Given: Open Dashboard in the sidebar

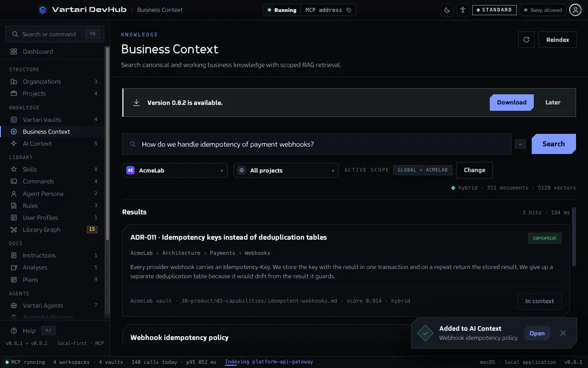Looking at the screenshot, I should click(x=52, y=52).
